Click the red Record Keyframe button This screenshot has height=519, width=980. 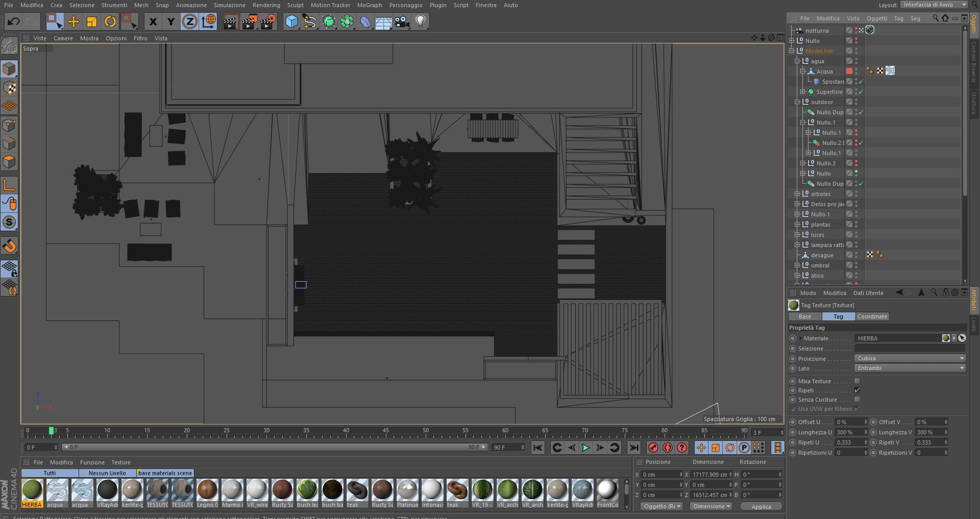(x=653, y=448)
